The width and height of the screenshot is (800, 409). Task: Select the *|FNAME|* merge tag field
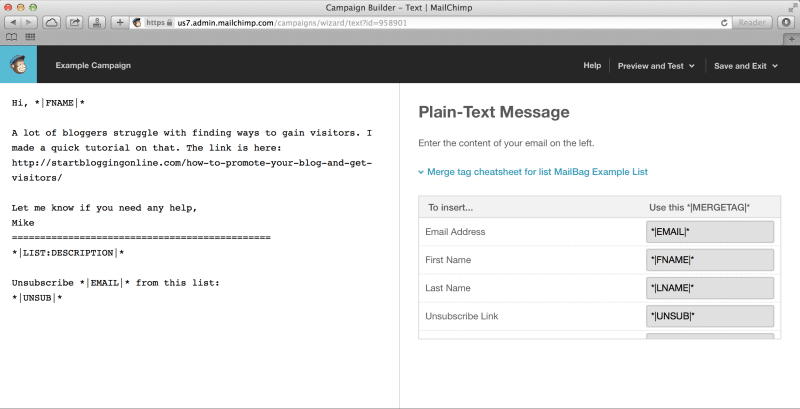tap(710, 260)
